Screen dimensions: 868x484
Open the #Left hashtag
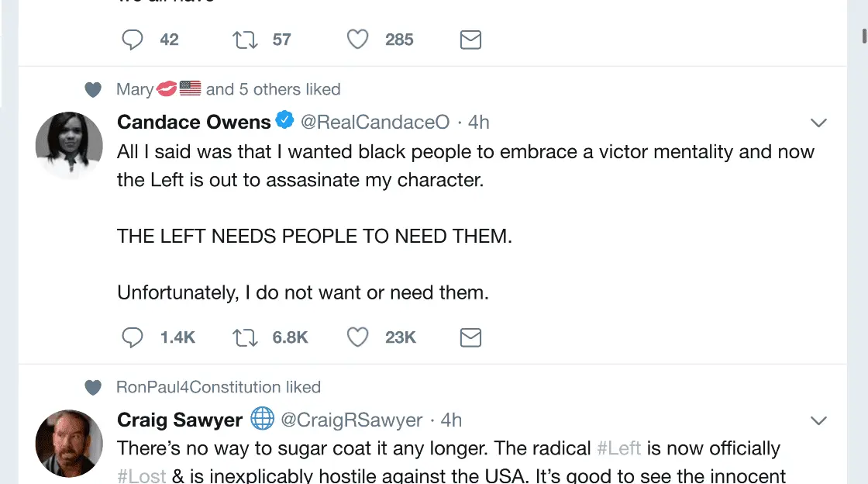click(618, 448)
